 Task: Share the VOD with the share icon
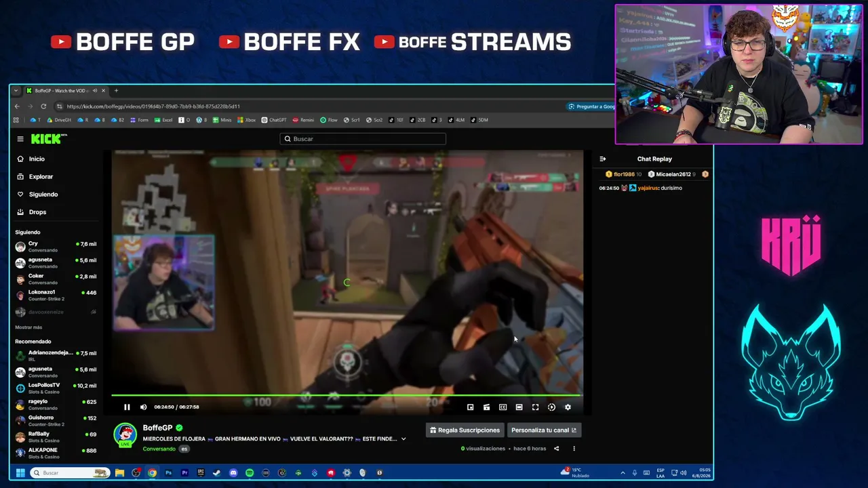click(x=556, y=449)
